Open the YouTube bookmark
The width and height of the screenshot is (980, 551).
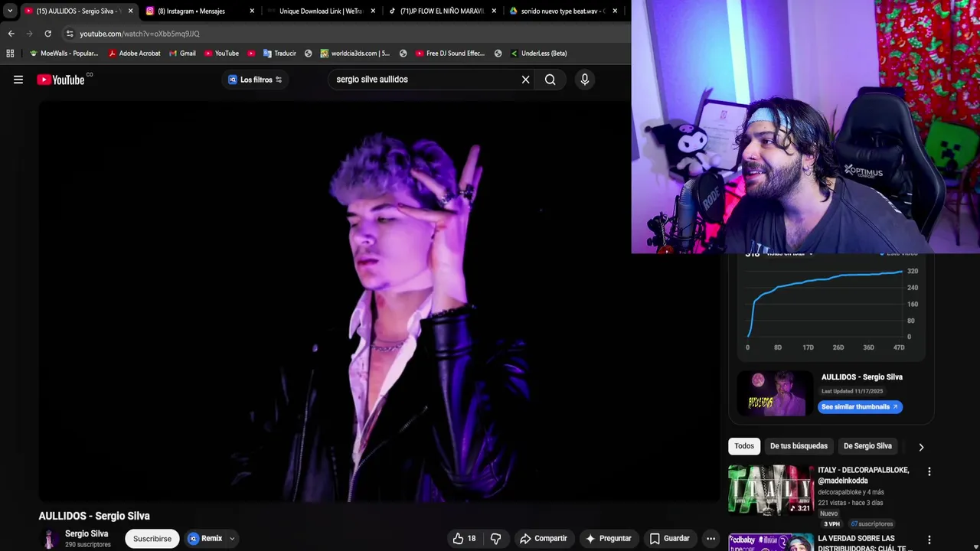click(x=221, y=54)
